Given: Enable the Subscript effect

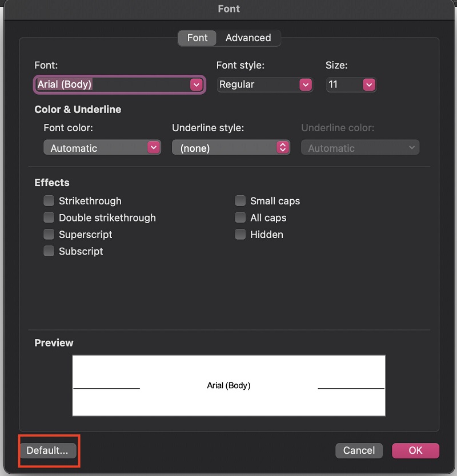Looking at the screenshot, I should click(49, 251).
